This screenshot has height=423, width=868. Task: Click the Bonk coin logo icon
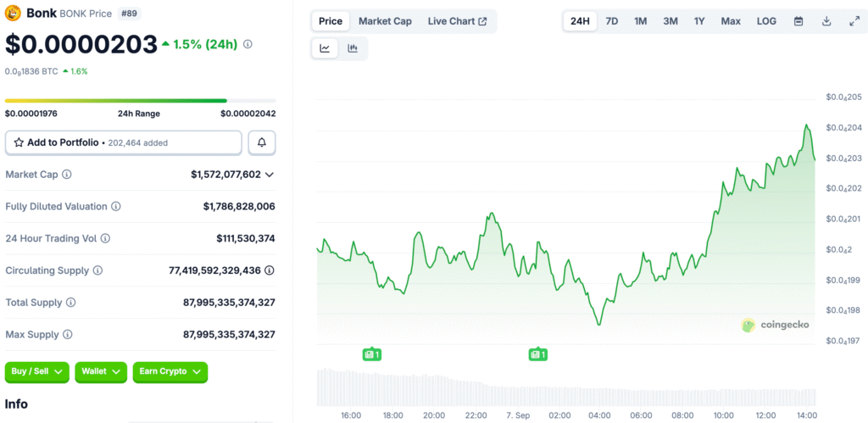(13, 13)
